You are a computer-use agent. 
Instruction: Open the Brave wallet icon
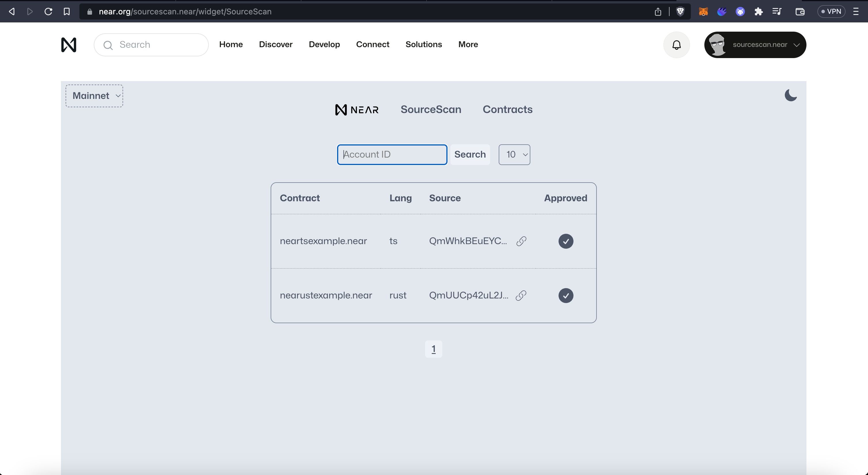(800, 12)
